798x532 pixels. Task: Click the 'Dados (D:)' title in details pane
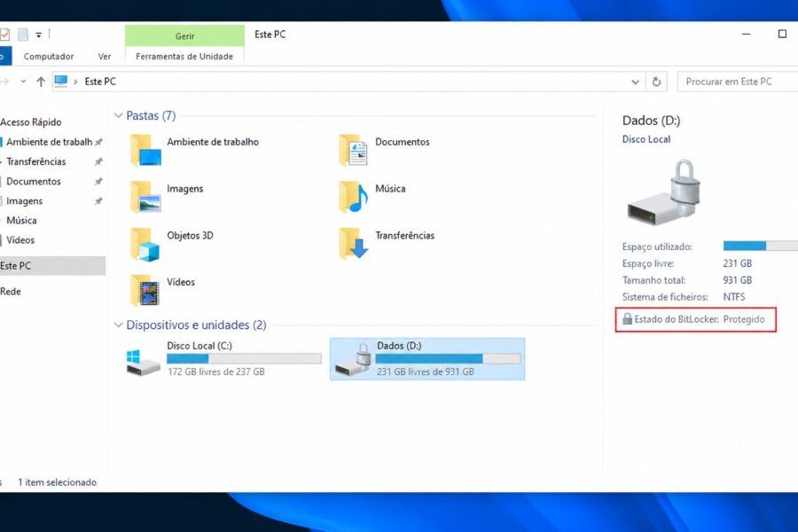652,121
